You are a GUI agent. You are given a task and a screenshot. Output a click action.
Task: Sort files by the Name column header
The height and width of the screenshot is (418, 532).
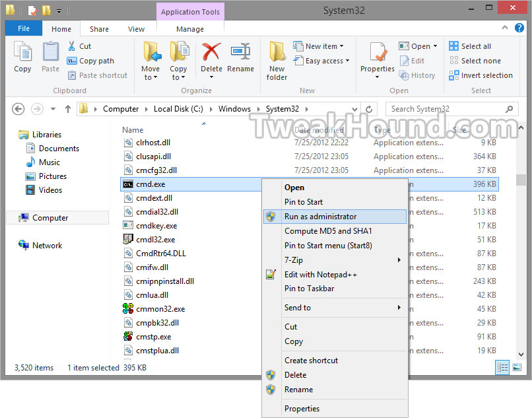coord(133,130)
